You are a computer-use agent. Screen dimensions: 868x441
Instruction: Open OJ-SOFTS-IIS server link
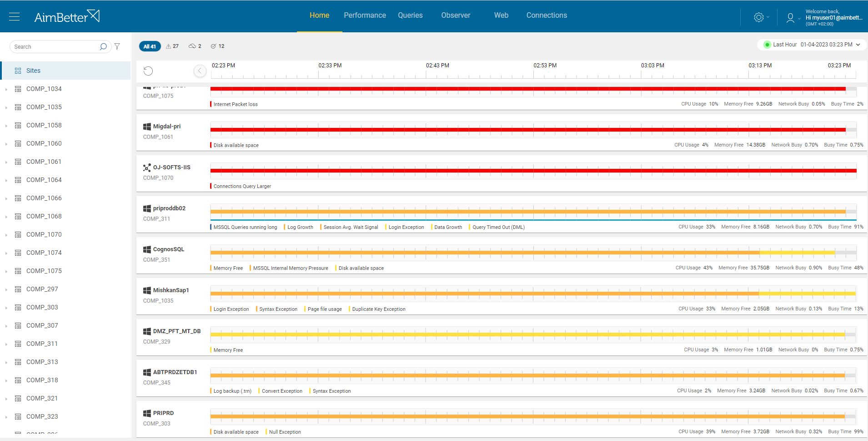[171, 167]
